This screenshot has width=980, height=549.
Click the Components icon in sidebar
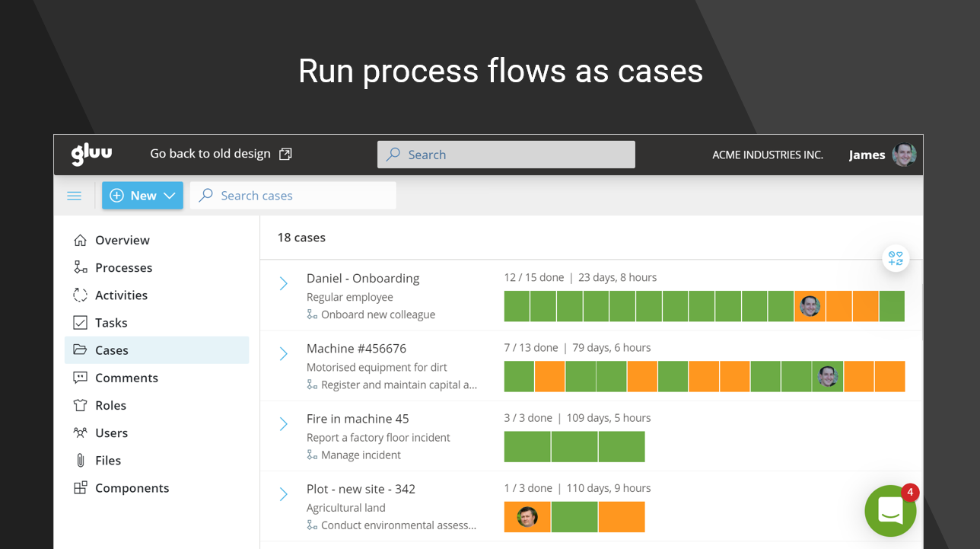click(80, 488)
